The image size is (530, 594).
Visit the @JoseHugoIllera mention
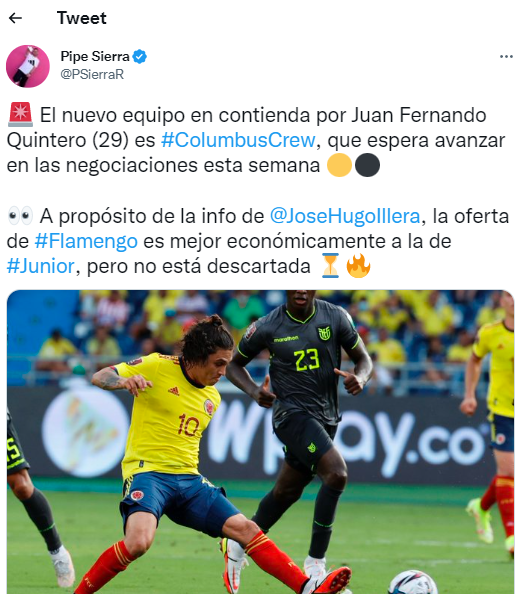pos(345,216)
